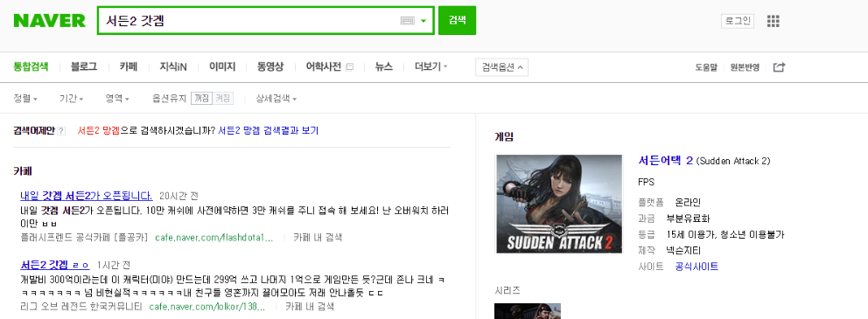The width and height of the screenshot is (868, 319).
Task: Open the on-screen keyboard icon in search box
Action: (x=407, y=20)
